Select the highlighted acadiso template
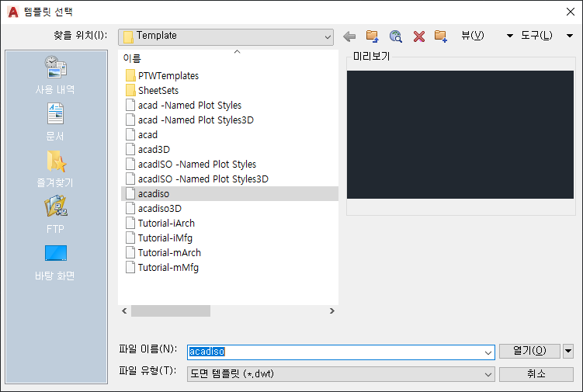 pos(230,194)
